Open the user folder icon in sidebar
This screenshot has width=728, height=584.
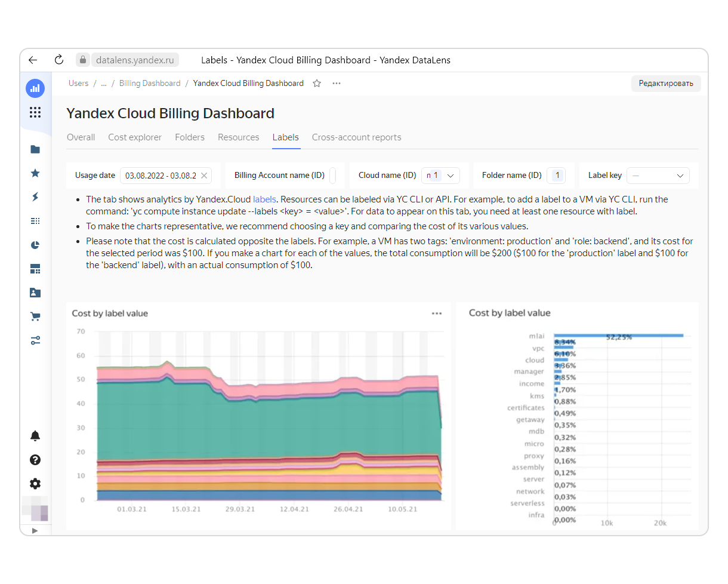(x=35, y=293)
